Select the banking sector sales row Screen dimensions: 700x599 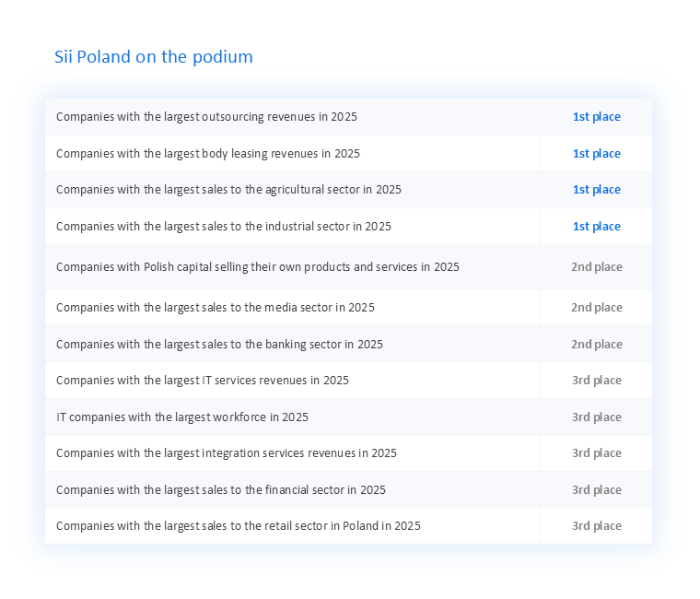(348, 344)
